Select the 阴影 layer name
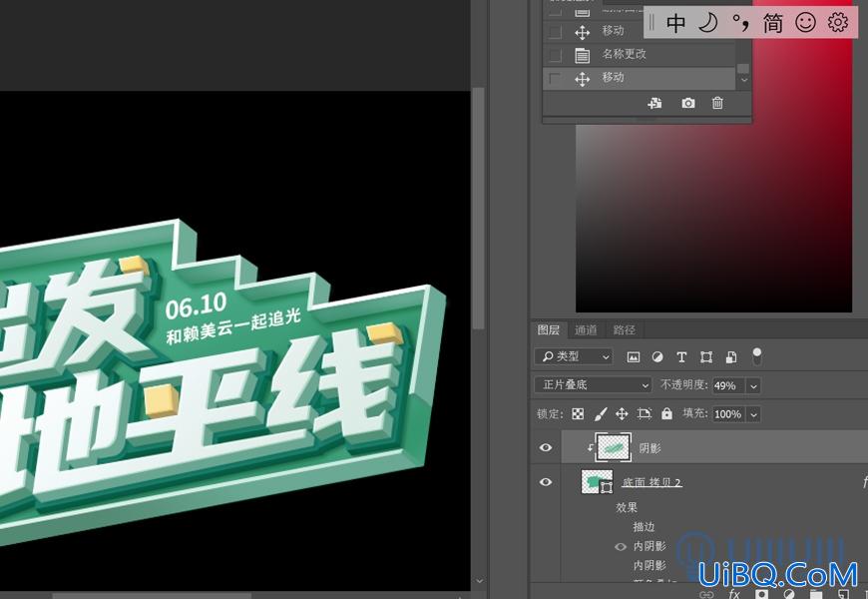Screen dimensions: 868x599 click(650, 447)
